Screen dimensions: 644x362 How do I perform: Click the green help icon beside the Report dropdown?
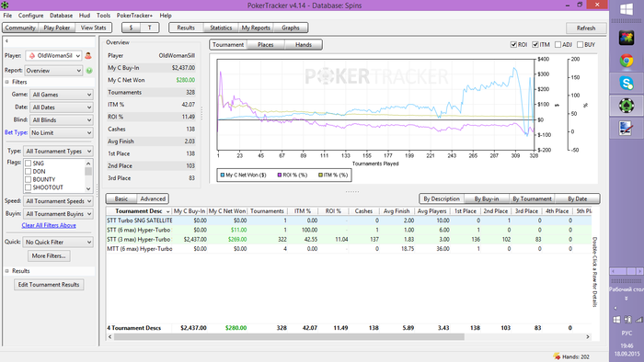89,71
